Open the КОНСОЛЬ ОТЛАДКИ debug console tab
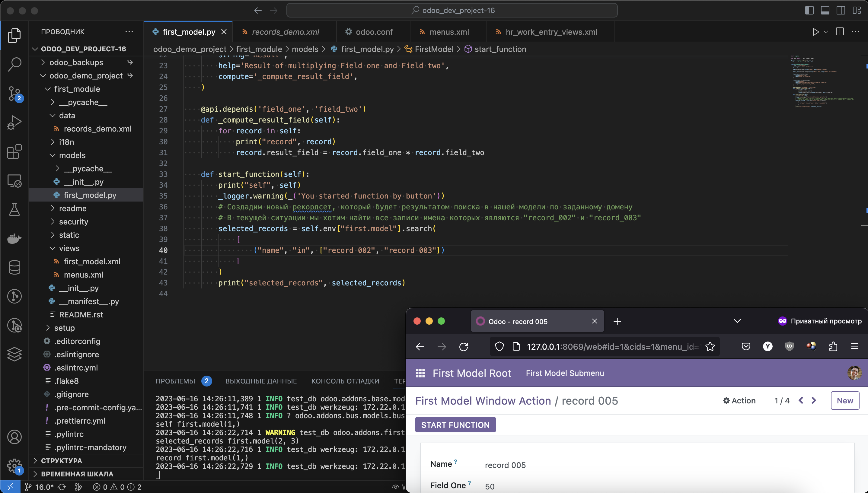This screenshot has height=493, width=868. [x=345, y=381]
